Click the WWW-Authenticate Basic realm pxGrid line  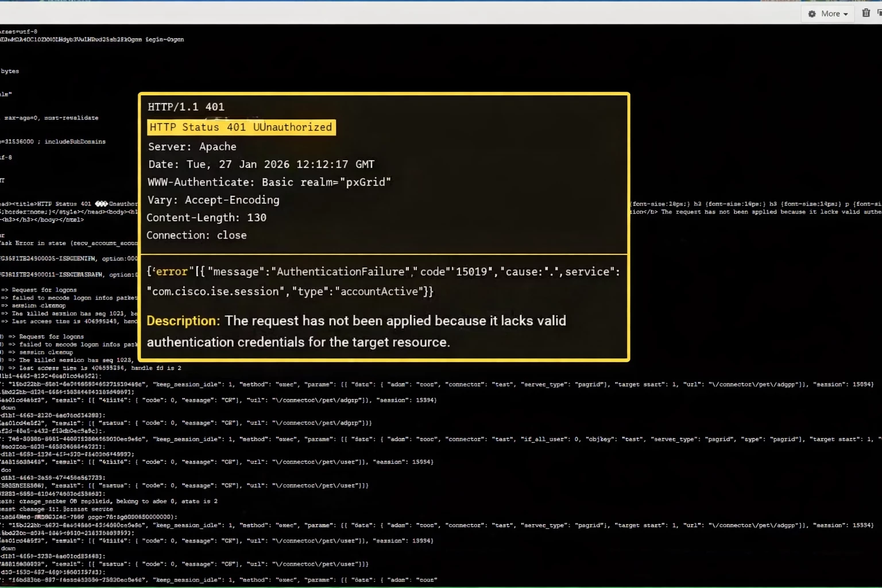(269, 182)
